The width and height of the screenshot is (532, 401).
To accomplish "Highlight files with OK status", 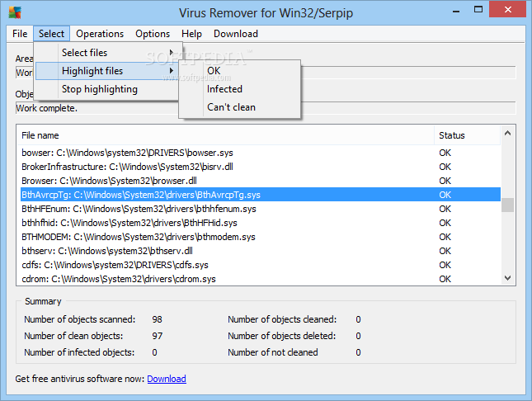I will pyautogui.click(x=239, y=71).
